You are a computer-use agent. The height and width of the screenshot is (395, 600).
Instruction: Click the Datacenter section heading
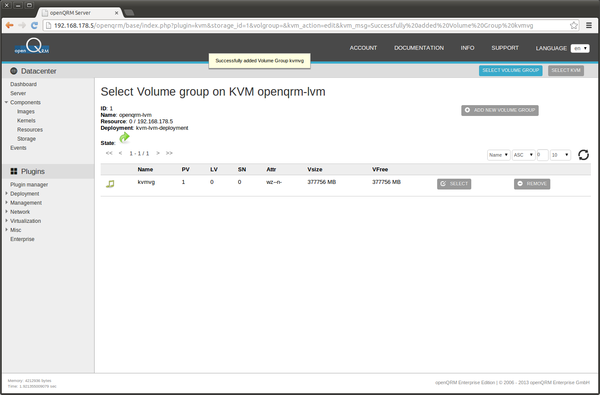[x=39, y=71]
